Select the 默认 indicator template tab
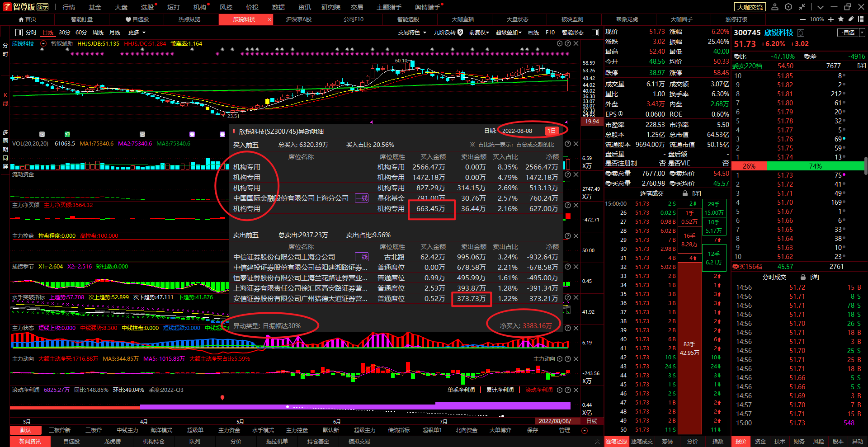This screenshot has height=447, width=868. click(x=26, y=430)
